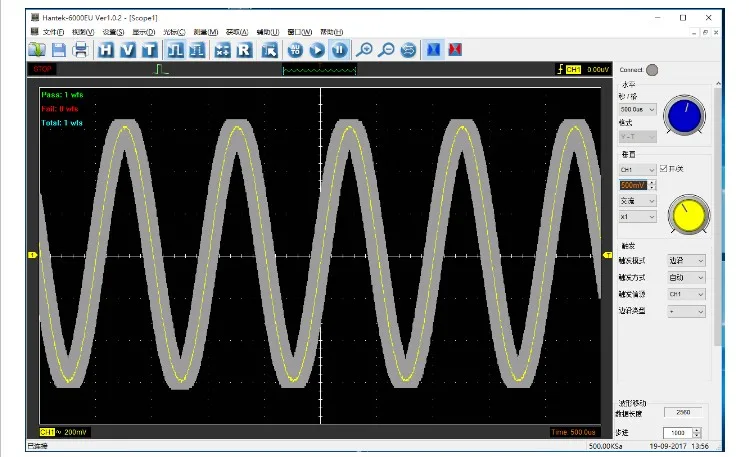Screen dimensions: 749x457
Task: Click the application icon in title bar
Action: pyautogui.click(x=35, y=18)
